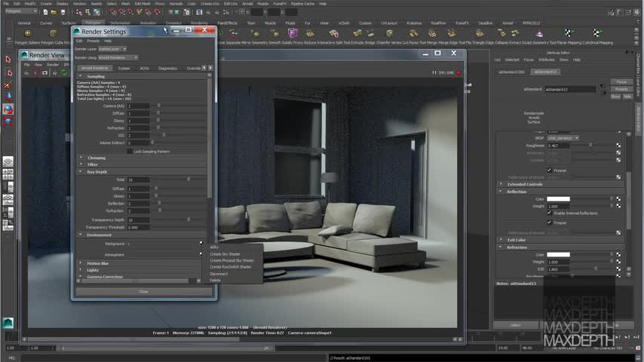
Task: Click the Roughness map checker icon
Action: click(618, 146)
